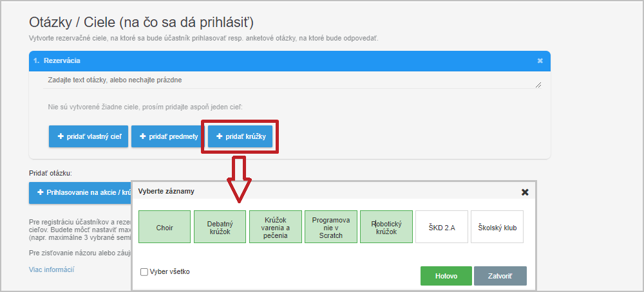Viewport: 644px width, 292px height.
Task: Click the textarea resize handle
Action: (x=538, y=85)
